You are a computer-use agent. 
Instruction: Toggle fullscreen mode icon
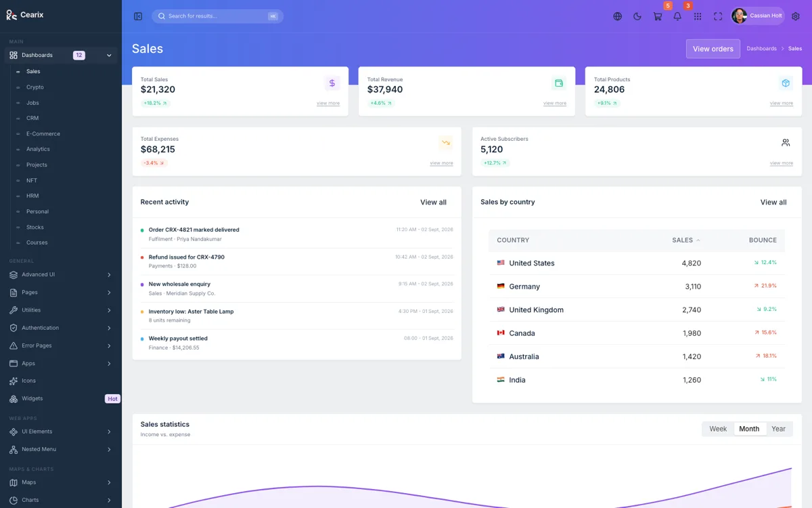coord(718,16)
